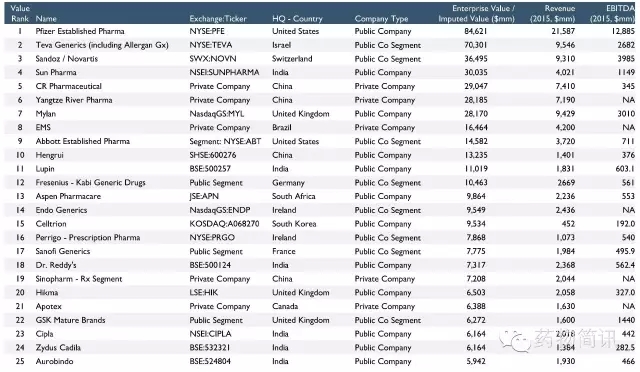The image size is (640, 372).
Task: Click Pfizer's enterprise value 84,621
Action: pyautogui.click(x=476, y=31)
